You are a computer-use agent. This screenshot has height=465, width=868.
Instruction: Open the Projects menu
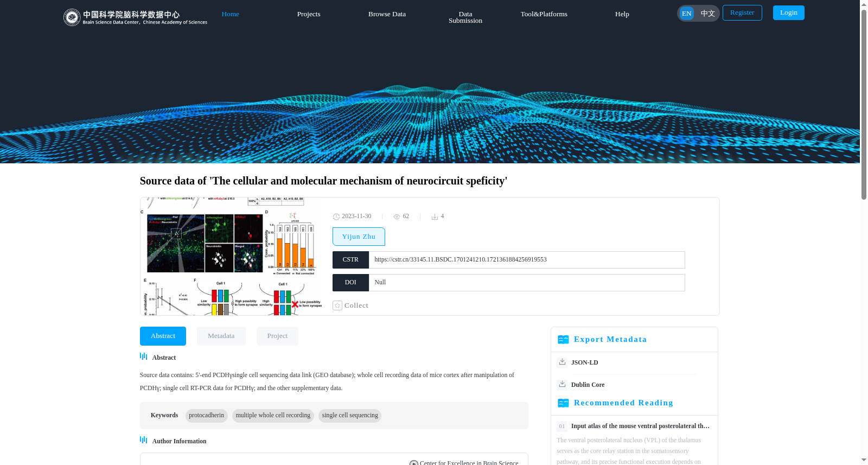point(309,14)
